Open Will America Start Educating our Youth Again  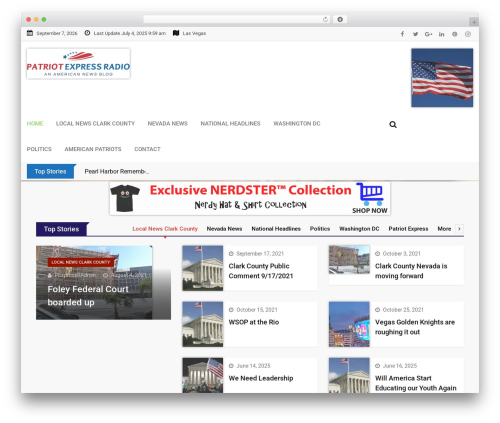pos(416,383)
